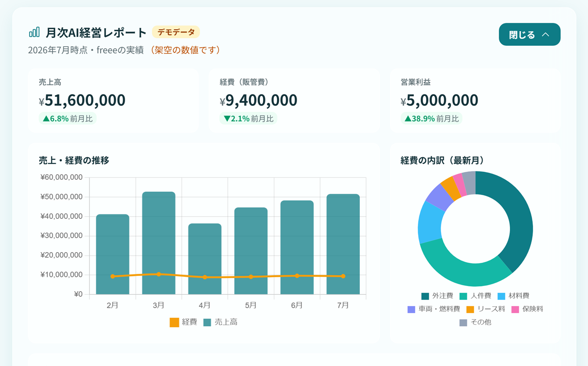The height and width of the screenshot is (366, 588).
Task: Click the ▼2.1% 前月比 badge
Action: click(248, 119)
